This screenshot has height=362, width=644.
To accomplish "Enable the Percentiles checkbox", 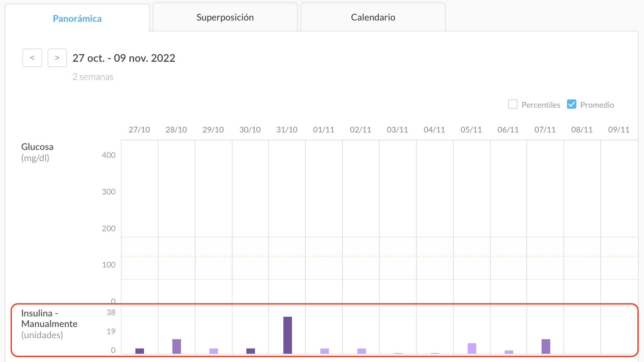I will pyautogui.click(x=513, y=104).
